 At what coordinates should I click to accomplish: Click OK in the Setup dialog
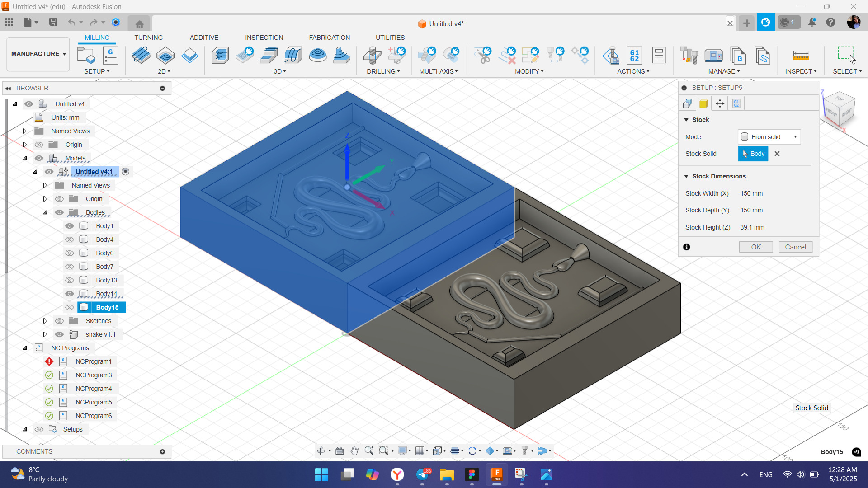[x=756, y=247]
